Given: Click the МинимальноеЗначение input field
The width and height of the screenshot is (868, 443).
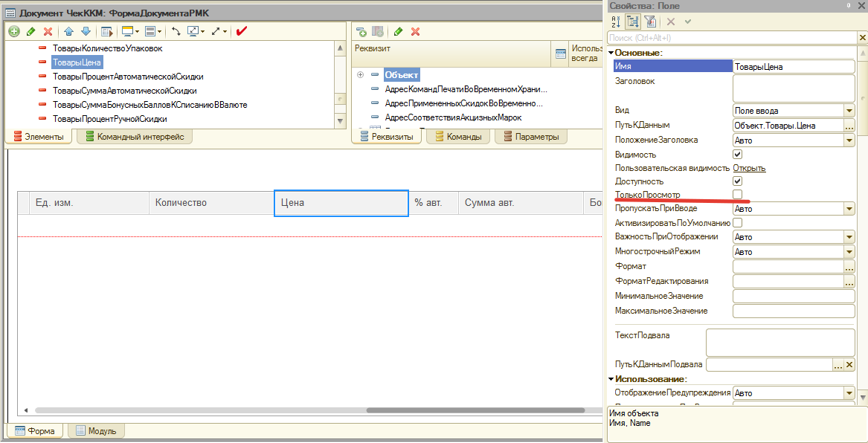Looking at the screenshot, I should tap(794, 297).
